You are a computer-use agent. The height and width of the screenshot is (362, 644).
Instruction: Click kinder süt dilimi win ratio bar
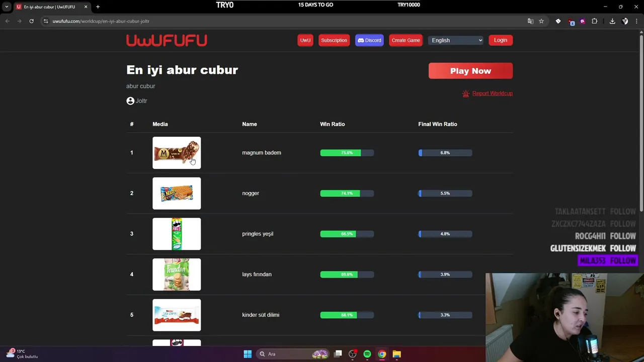point(347,315)
